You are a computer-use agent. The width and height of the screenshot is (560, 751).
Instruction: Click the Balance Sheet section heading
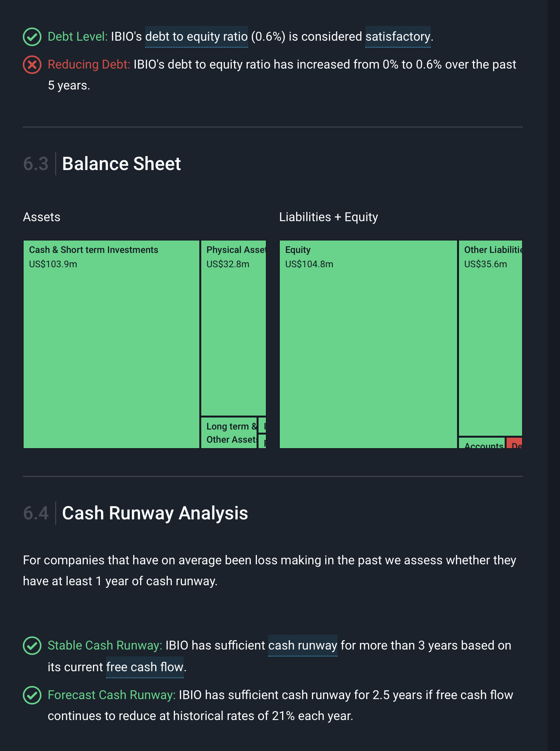click(122, 164)
